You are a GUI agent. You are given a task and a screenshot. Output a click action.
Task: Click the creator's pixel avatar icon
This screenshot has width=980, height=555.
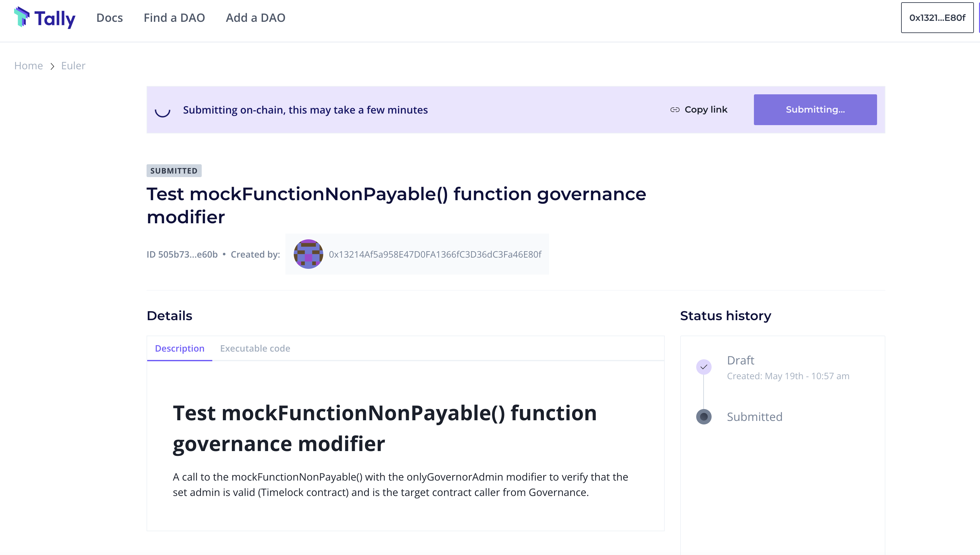pos(308,254)
